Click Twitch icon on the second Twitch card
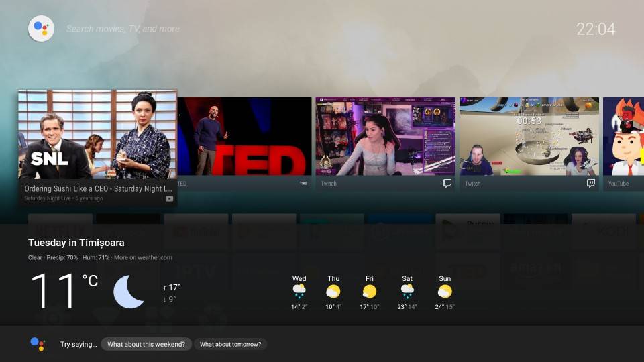 tap(591, 183)
